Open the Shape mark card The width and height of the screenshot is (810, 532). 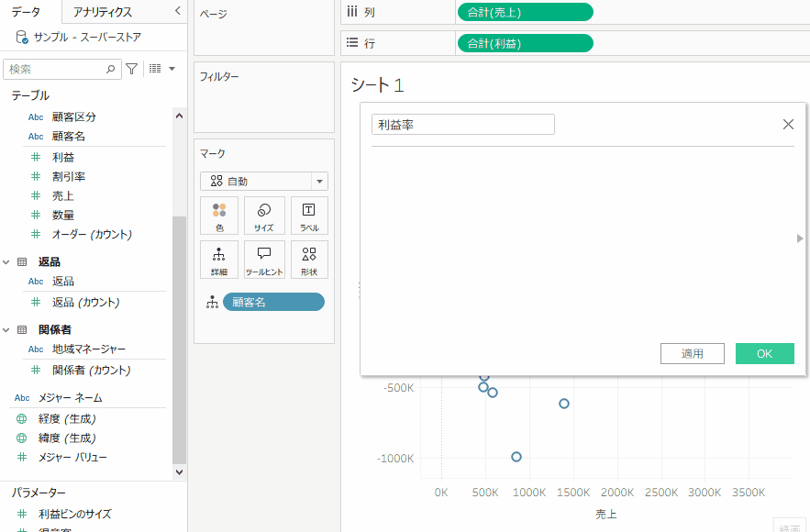click(x=309, y=260)
